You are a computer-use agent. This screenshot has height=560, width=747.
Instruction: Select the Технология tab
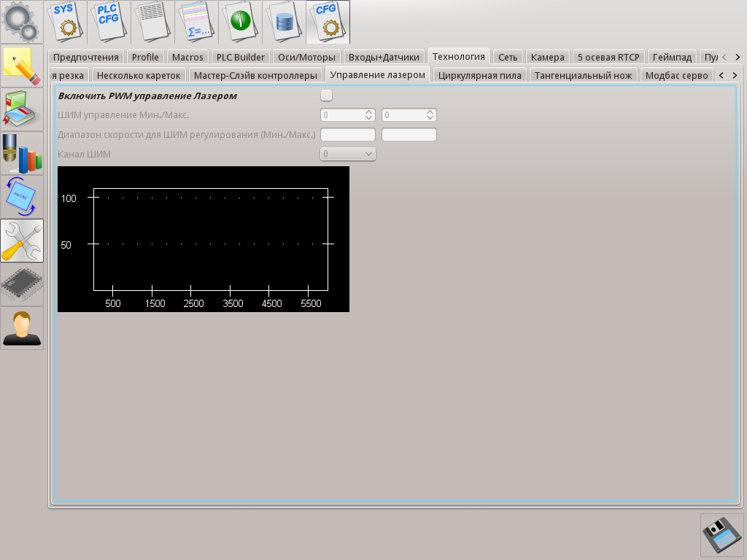point(459,56)
